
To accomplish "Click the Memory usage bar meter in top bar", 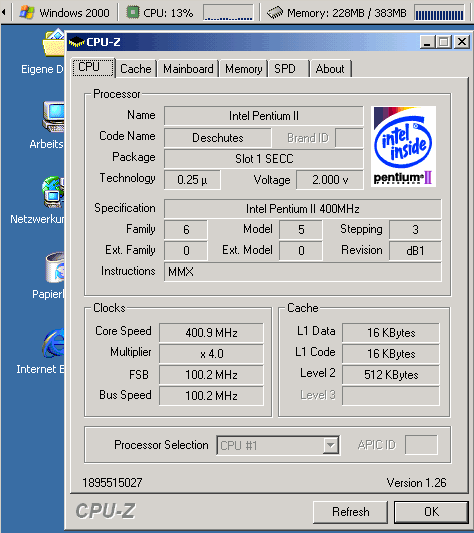I will [439, 13].
